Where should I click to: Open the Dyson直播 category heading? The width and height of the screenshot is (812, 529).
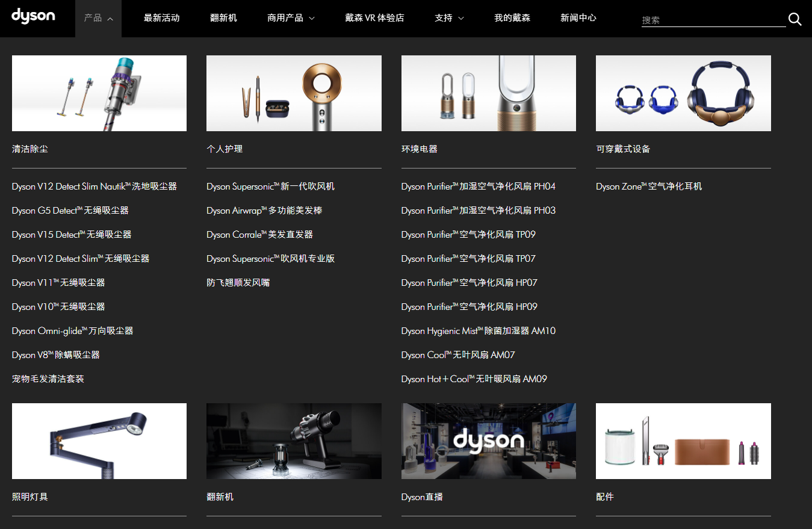(x=423, y=497)
